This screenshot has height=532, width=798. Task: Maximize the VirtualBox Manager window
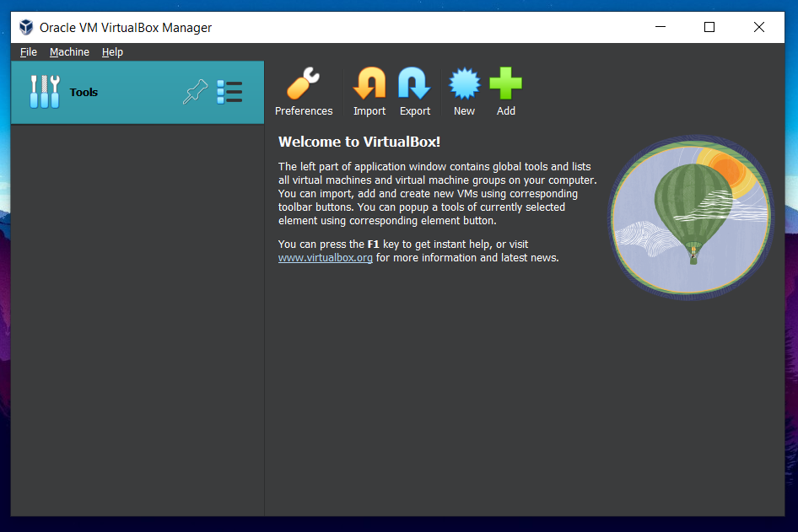pyautogui.click(x=709, y=27)
